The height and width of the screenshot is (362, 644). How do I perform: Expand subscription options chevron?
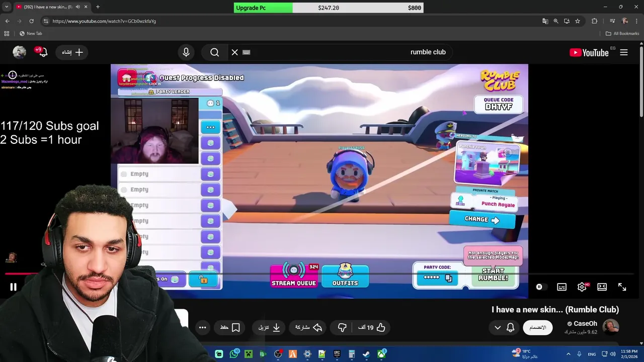tap(498, 327)
